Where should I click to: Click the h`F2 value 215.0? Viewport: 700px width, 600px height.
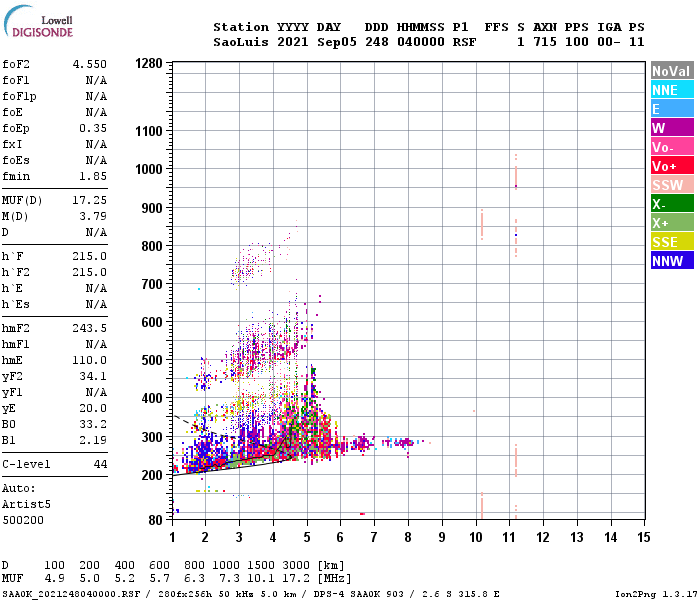tap(90, 272)
